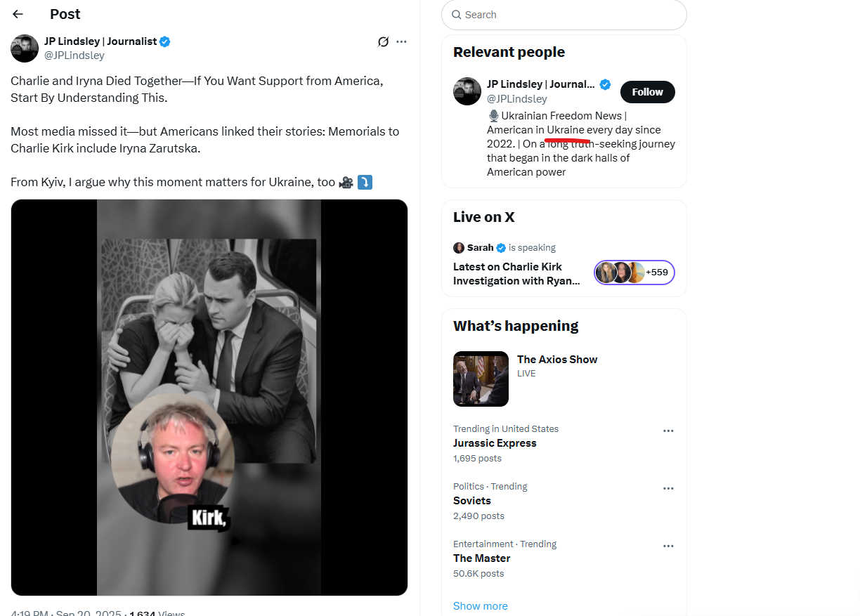Viewport: 860px width, 616px height.
Task: Click inside the Search input field
Action: pos(569,15)
